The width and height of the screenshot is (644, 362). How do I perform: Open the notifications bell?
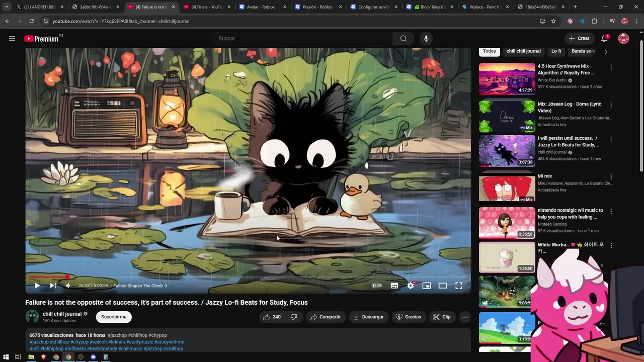[x=604, y=38]
